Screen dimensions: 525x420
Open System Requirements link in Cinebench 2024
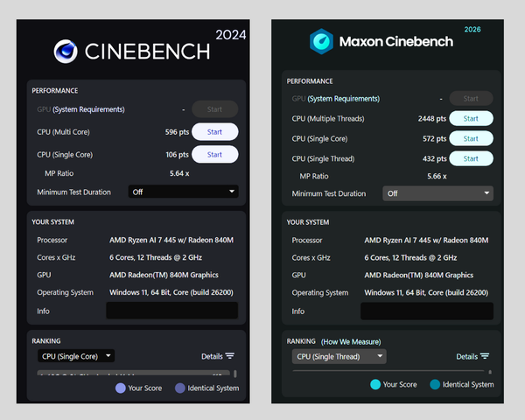click(88, 109)
